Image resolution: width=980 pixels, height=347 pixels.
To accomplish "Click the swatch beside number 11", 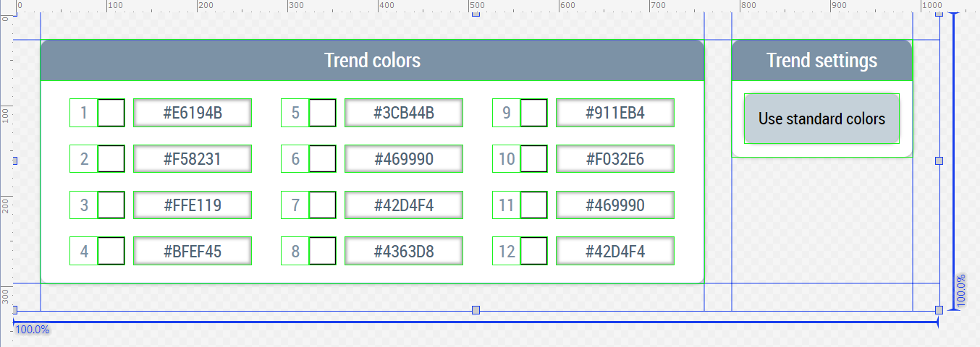I will point(534,205).
